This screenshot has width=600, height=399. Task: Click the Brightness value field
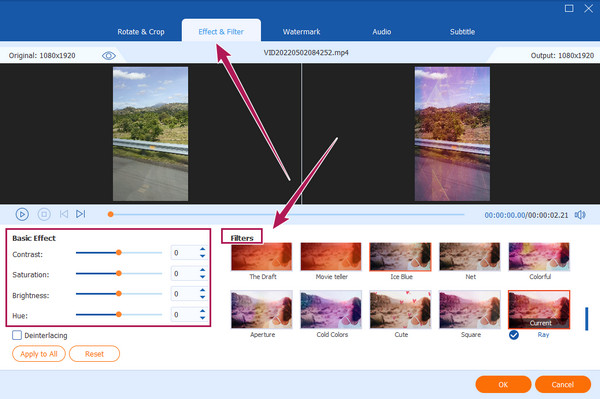[x=185, y=294]
